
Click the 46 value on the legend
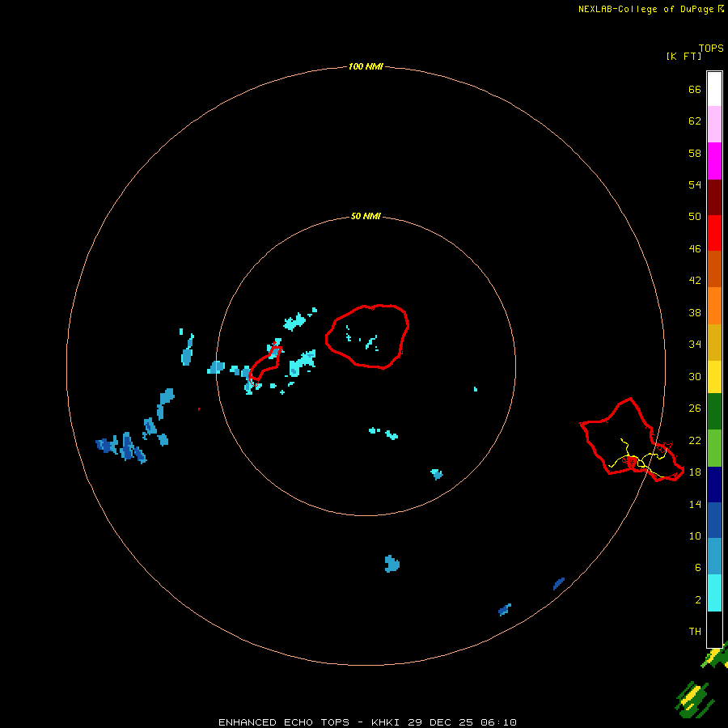coord(695,249)
